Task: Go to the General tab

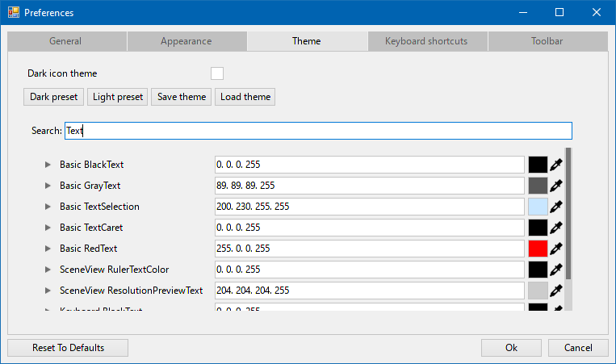Action: pyautogui.click(x=65, y=41)
